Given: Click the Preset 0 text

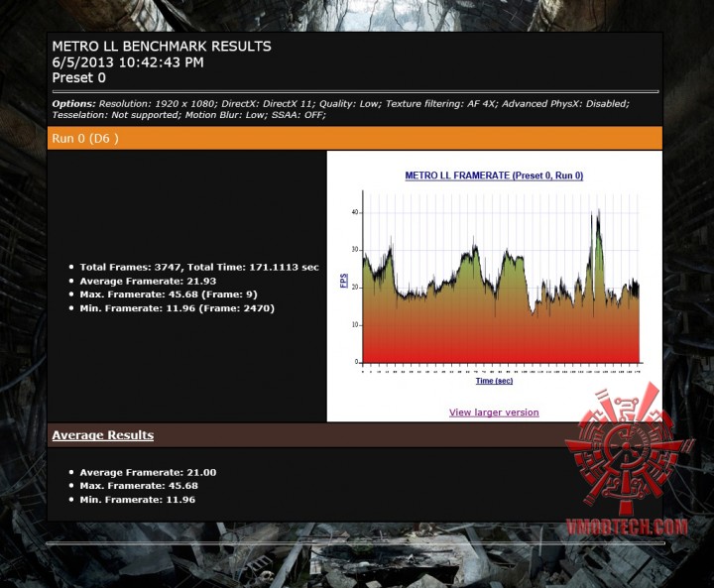Looking at the screenshot, I should tap(78, 78).
